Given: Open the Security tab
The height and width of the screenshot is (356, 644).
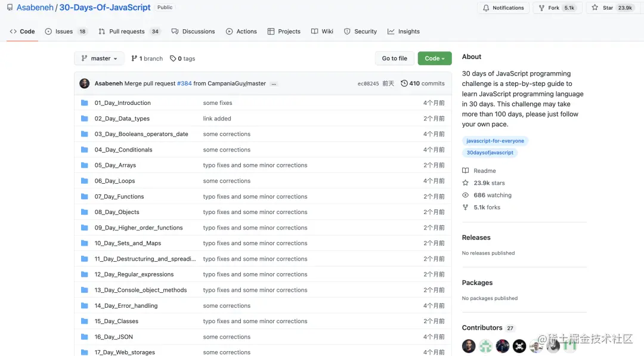Looking at the screenshot, I should [x=360, y=31].
